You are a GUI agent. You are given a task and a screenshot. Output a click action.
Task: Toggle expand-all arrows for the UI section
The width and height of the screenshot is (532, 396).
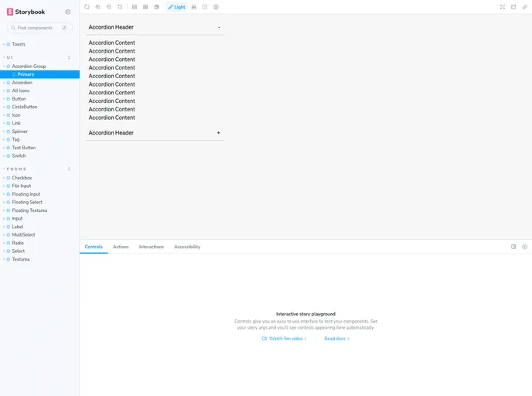[70, 57]
